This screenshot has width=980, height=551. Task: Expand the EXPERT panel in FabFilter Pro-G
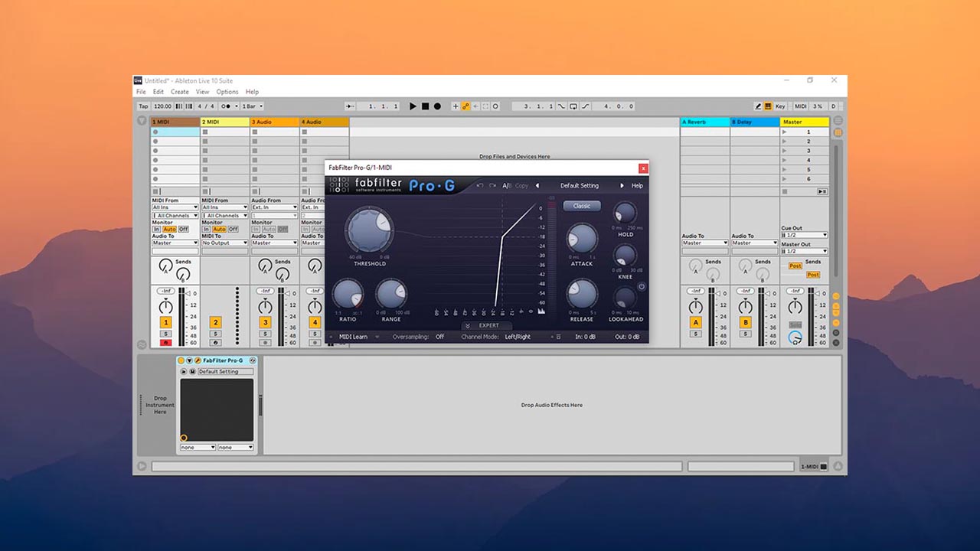tap(488, 325)
